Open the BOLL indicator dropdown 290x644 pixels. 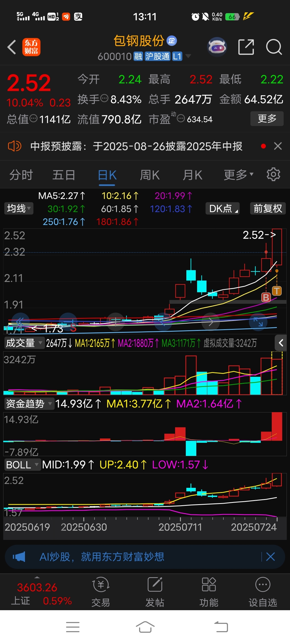(x=23, y=465)
